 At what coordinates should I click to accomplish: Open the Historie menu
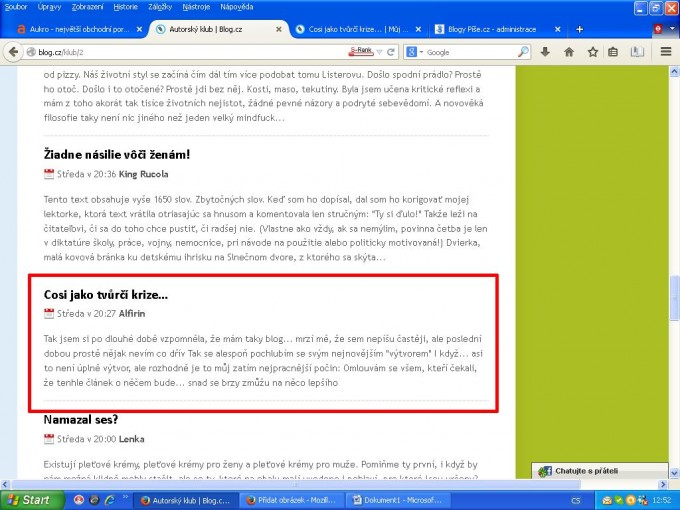point(125,7)
